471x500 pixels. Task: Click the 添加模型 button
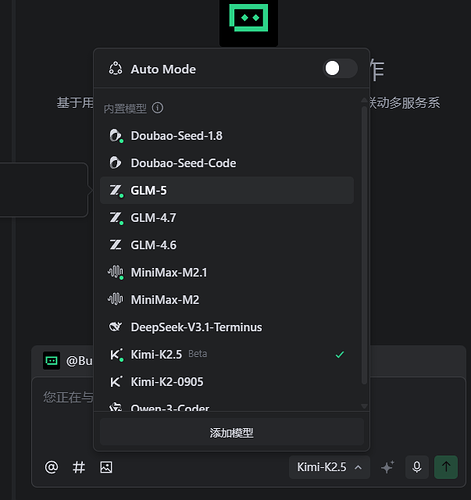click(232, 432)
